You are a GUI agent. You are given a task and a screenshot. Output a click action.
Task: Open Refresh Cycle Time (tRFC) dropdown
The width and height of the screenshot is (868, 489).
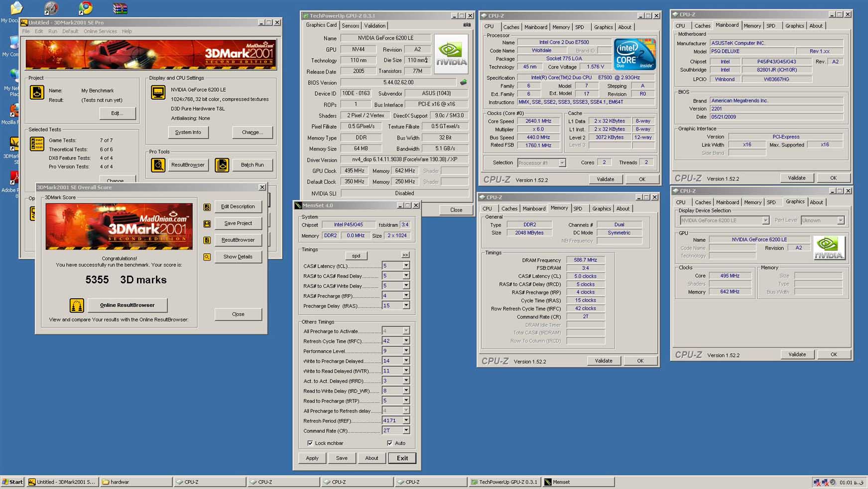coord(406,341)
